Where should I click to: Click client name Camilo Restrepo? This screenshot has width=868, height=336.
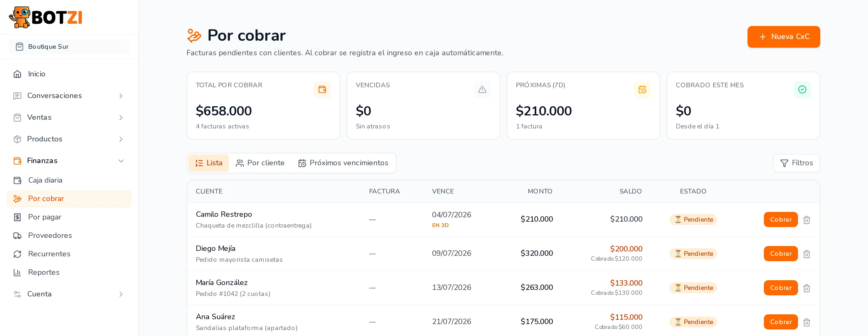[224, 214]
